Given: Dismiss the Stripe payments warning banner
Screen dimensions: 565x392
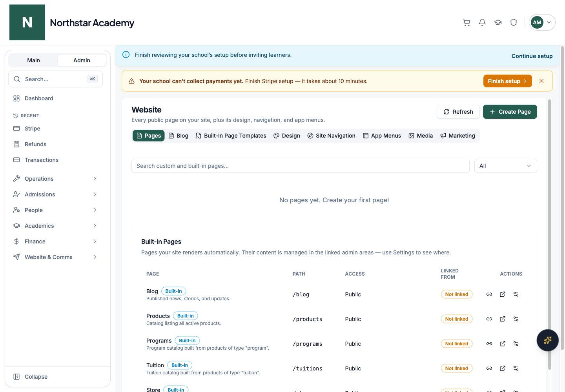Looking at the screenshot, I should [x=541, y=81].
